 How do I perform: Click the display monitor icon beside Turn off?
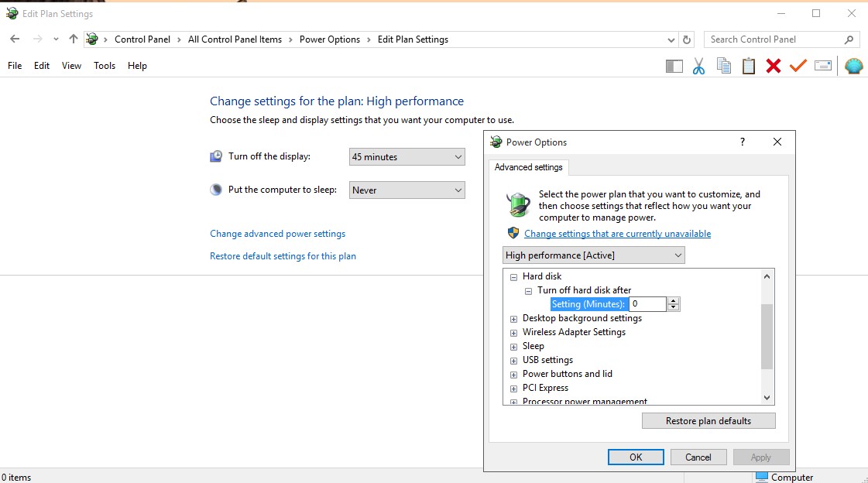tap(216, 156)
